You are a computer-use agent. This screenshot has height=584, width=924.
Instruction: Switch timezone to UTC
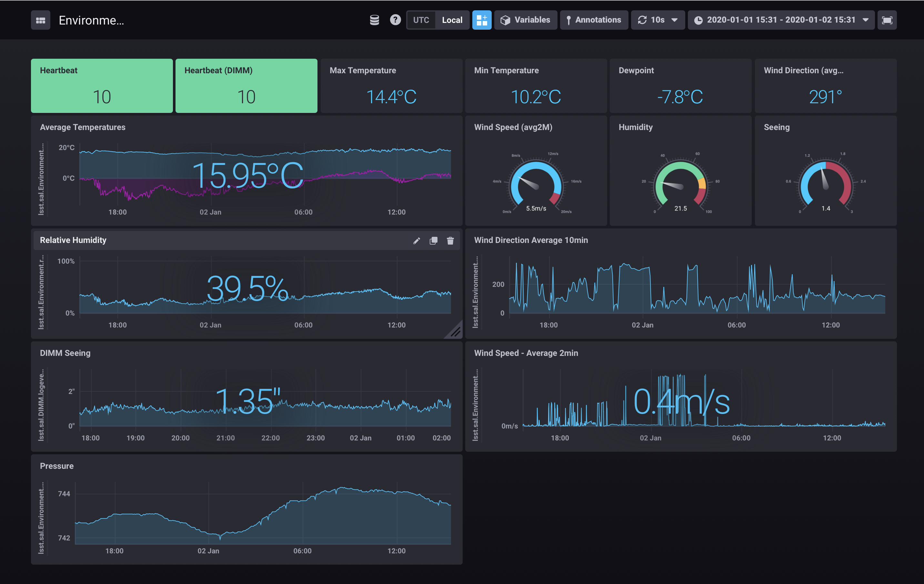(x=421, y=20)
